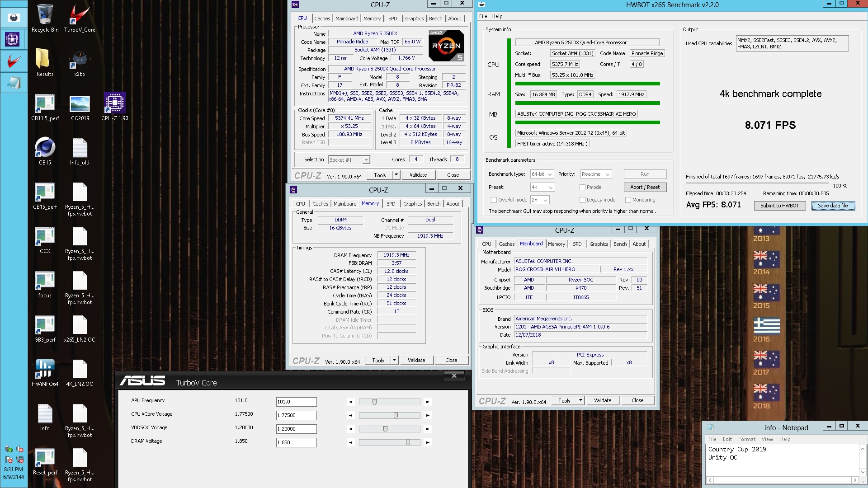Switch to Caches tab in top CPU-Z
Viewport: 868px width, 488px height.
pos(322,19)
